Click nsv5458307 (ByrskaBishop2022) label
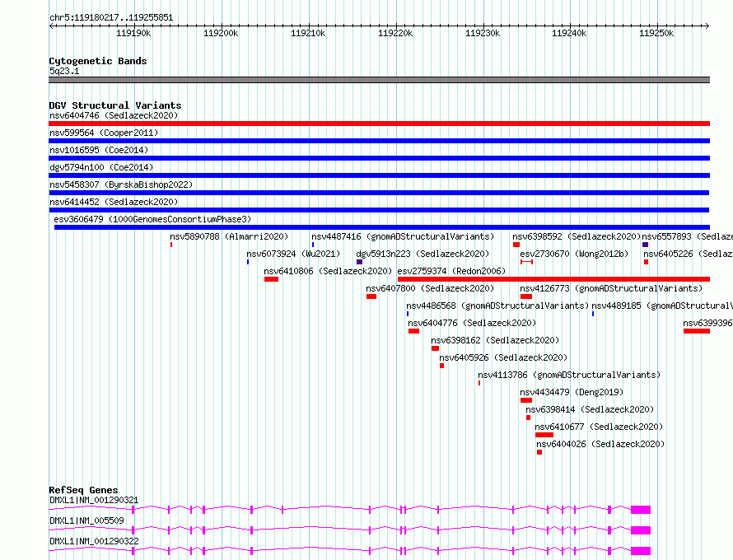733x560 pixels. 121,184
